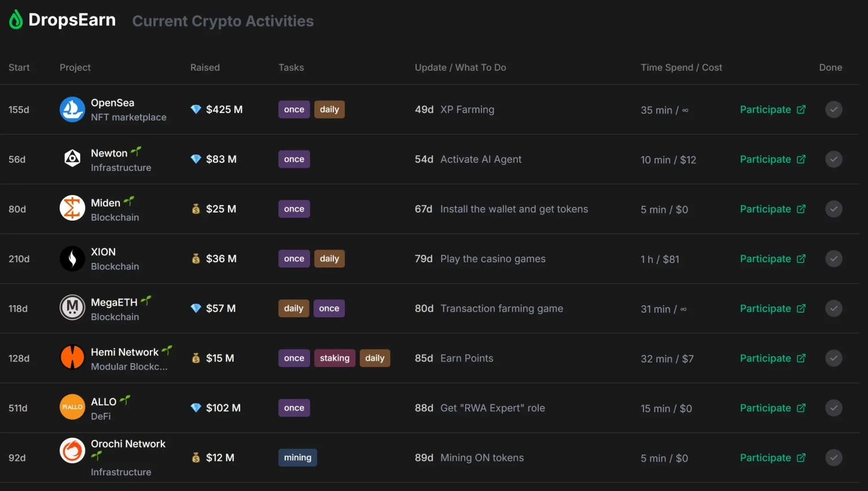The width and height of the screenshot is (868, 491).
Task: Click the money bag icon beside $25 M
Action: click(196, 209)
